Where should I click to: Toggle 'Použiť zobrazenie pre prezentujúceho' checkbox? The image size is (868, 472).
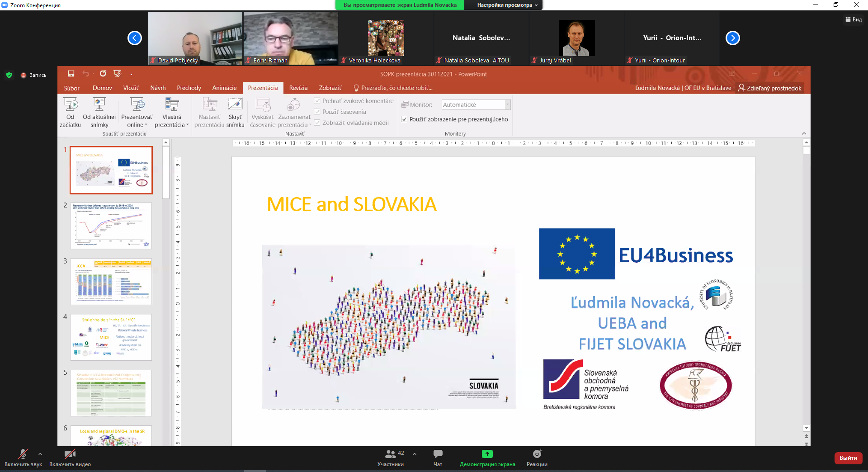pos(405,119)
